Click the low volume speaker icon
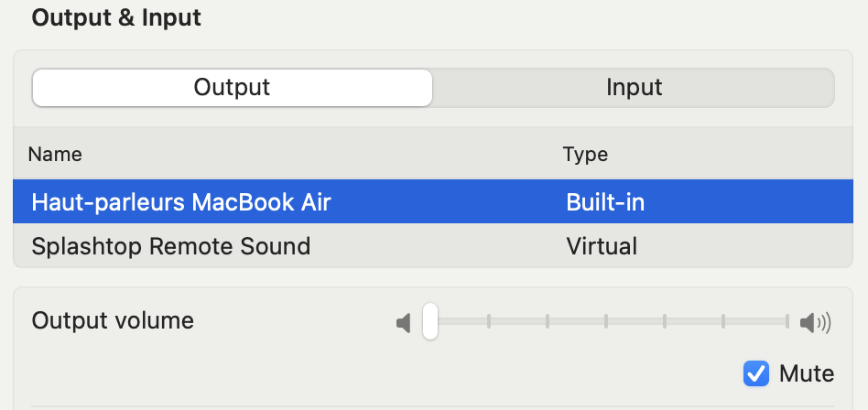868x410 pixels. coord(404,322)
